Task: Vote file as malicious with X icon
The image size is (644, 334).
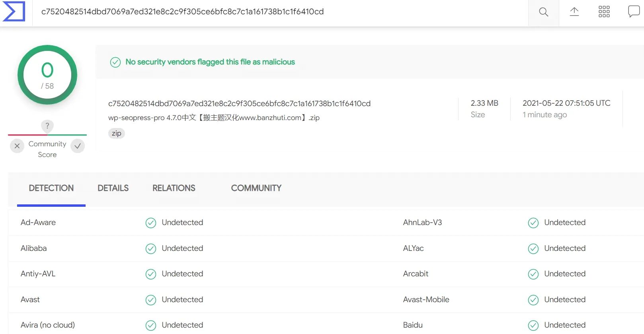Action: [17, 146]
